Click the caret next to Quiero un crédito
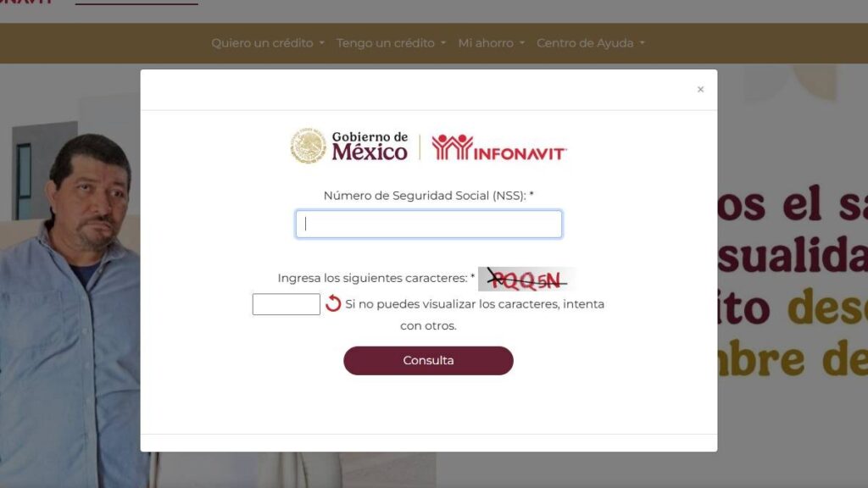 click(x=321, y=43)
